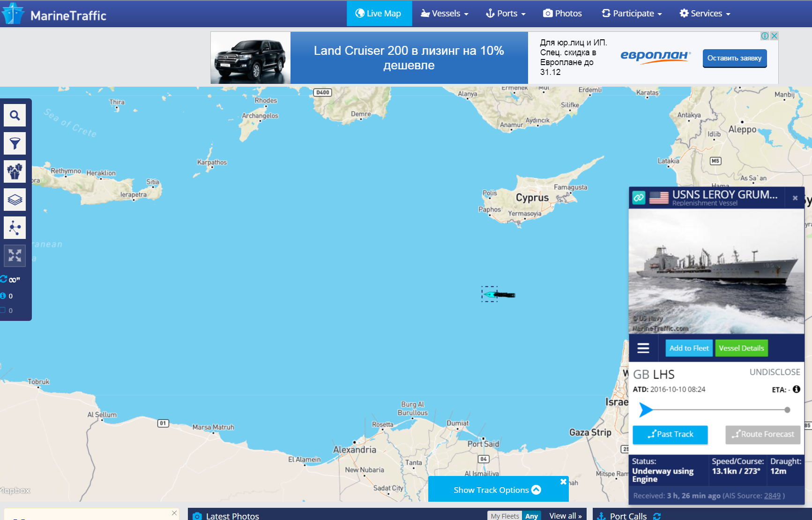The height and width of the screenshot is (520, 812).
Task: Expand the Vessels dropdown menu
Action: [444, 14]
